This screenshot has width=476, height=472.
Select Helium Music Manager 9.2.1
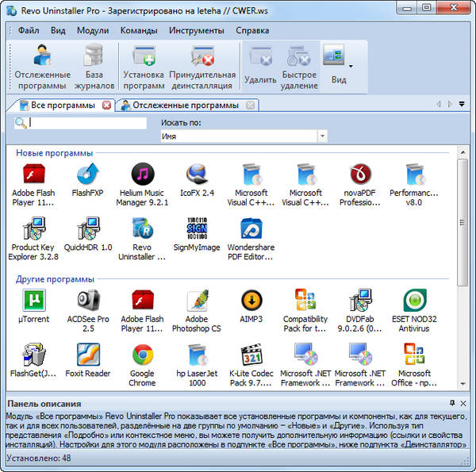(x=142, y=185)
